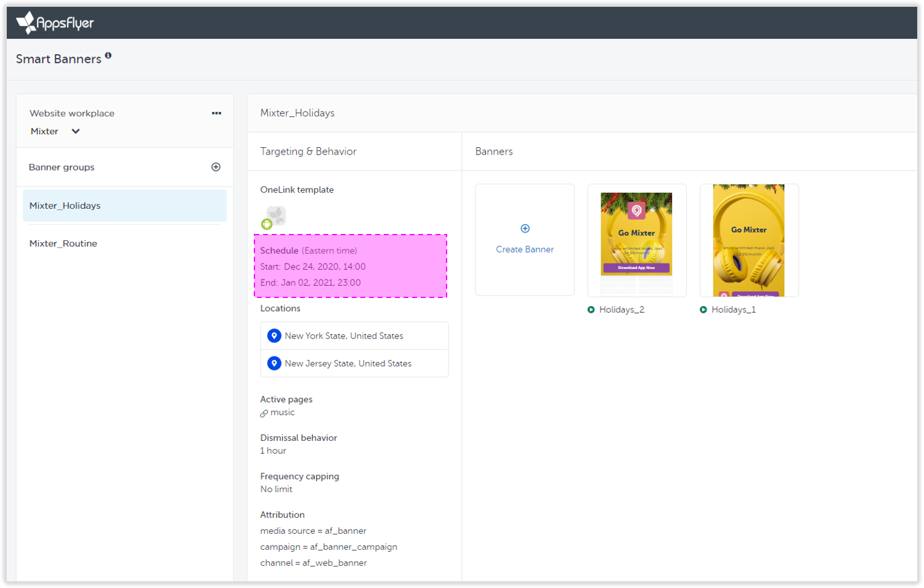Click the Active pages heading
The image size is (924, 588).
286,400
